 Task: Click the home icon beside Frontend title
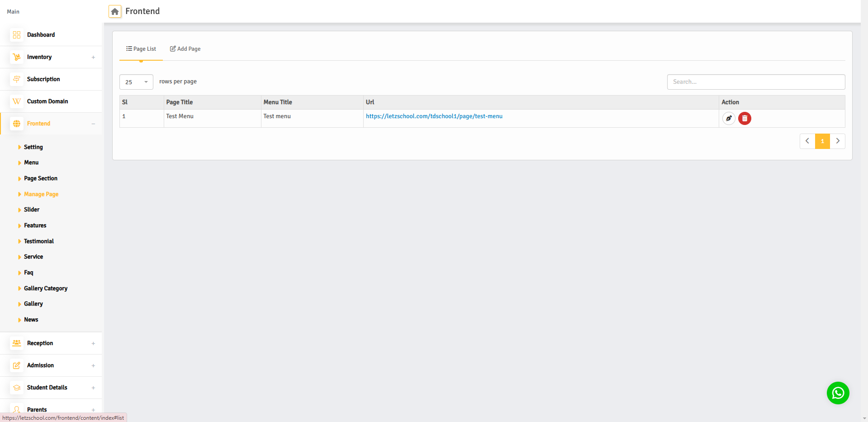coord(115,11)
